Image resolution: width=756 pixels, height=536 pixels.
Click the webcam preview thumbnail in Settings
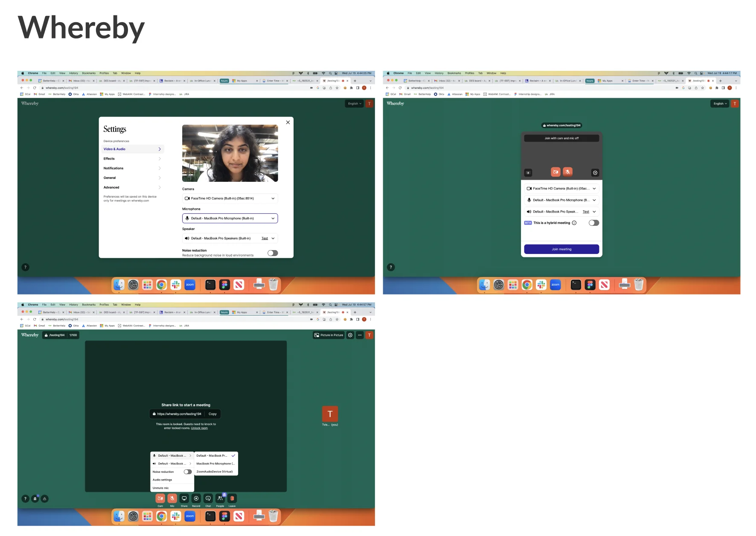[230, 153]
